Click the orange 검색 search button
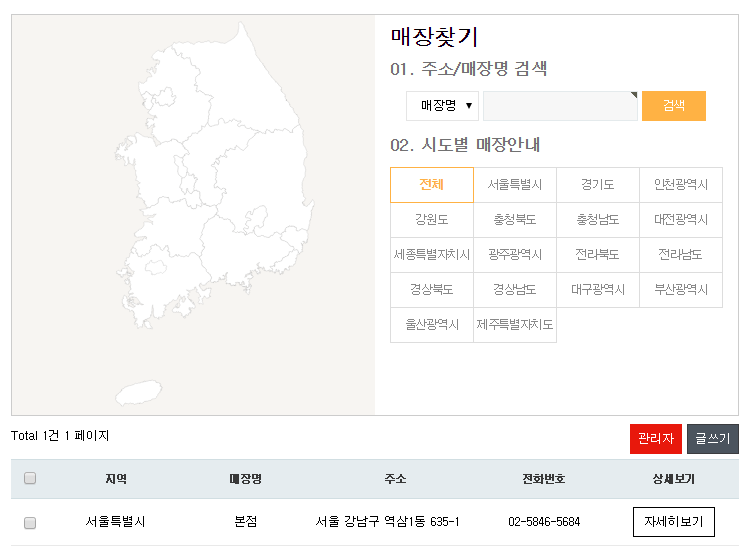Viewport: 748px width, 552px height. pos(674,105)
